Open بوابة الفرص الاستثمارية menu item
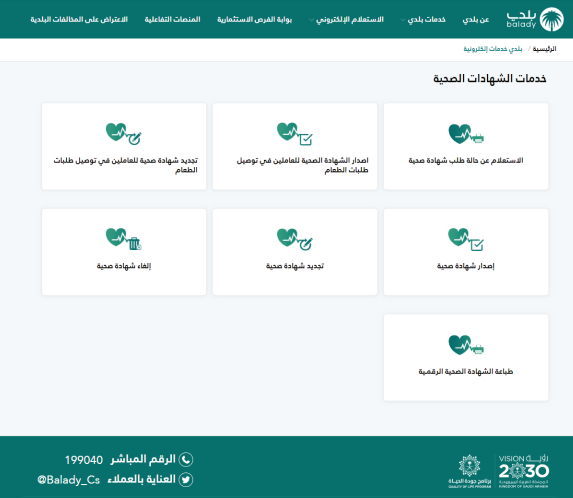The height and width of the screenshot is (498, 573). [254, 19]
